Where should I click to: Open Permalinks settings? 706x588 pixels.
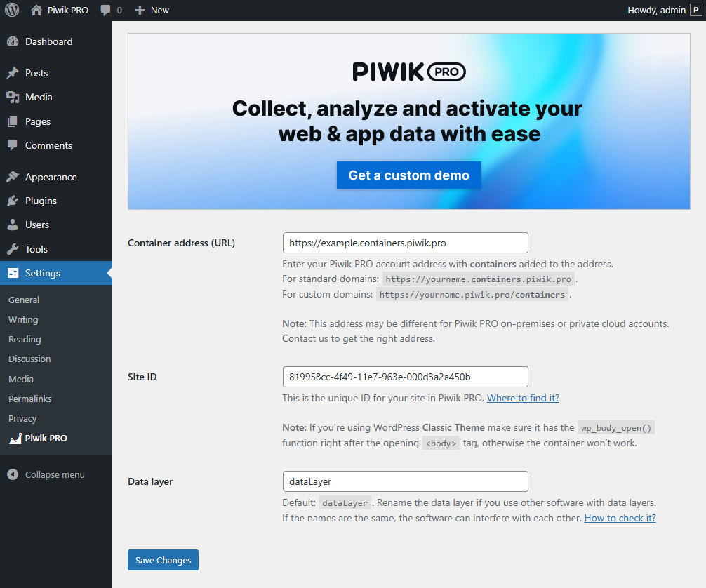(30, 399)
